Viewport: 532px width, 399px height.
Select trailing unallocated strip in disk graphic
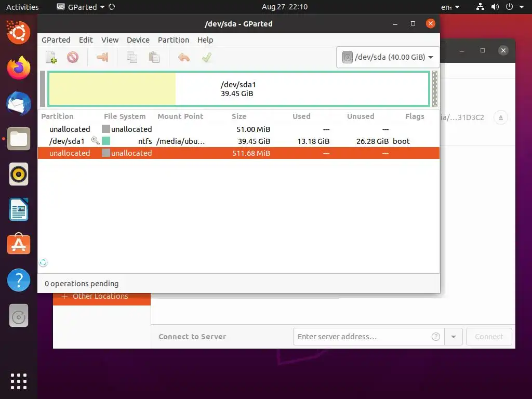[435, 89]
